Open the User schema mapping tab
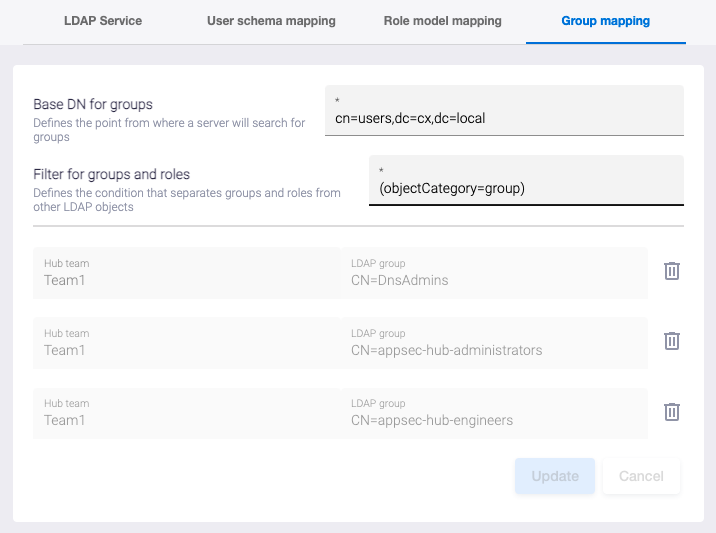The height and width of the screenshot is (533, 716). tap(271, 20)
